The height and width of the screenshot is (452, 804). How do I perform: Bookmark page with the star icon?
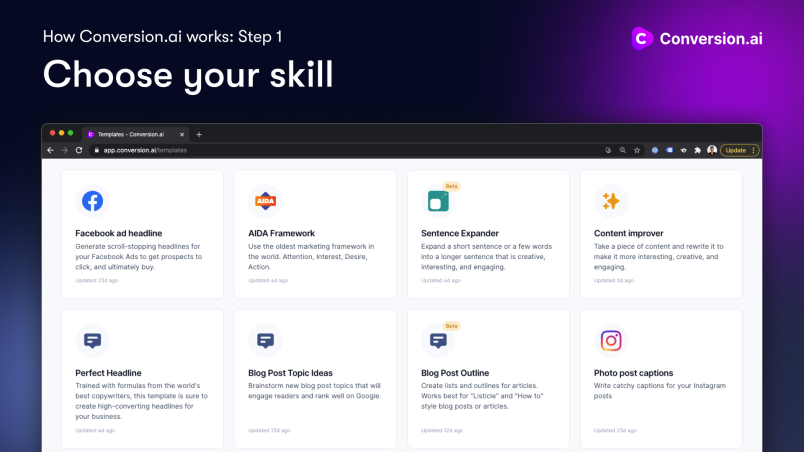(x=637, y=150)
